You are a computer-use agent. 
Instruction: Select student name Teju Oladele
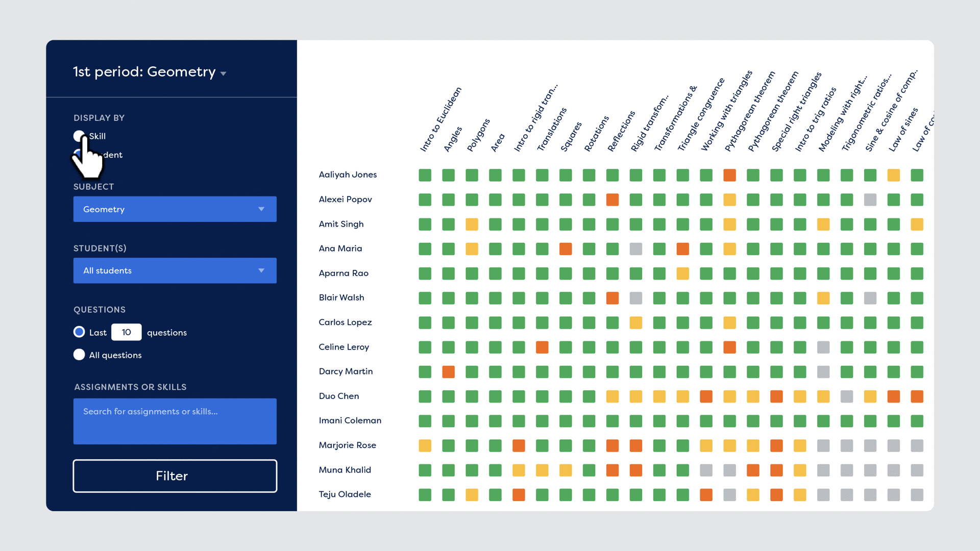click(345, 494)
